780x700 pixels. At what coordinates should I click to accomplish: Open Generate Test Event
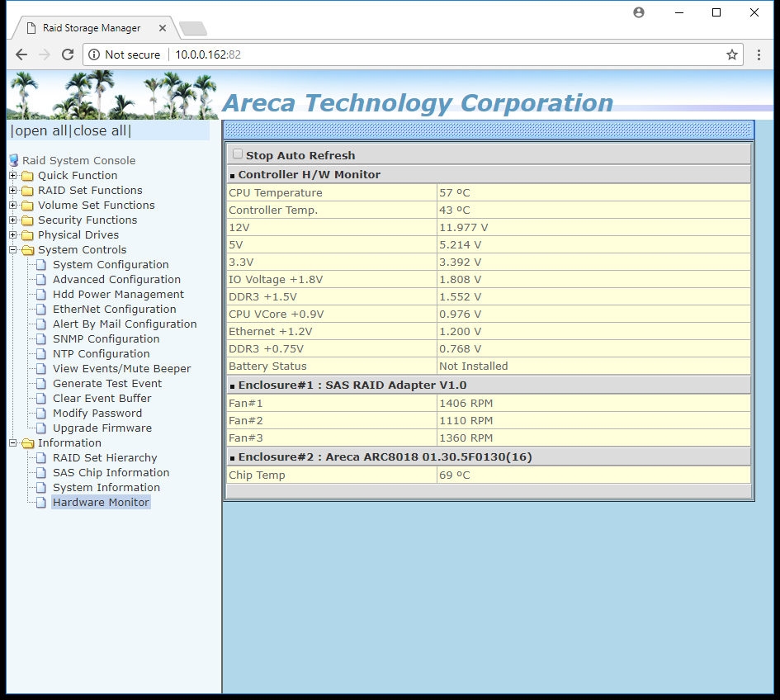107,384
